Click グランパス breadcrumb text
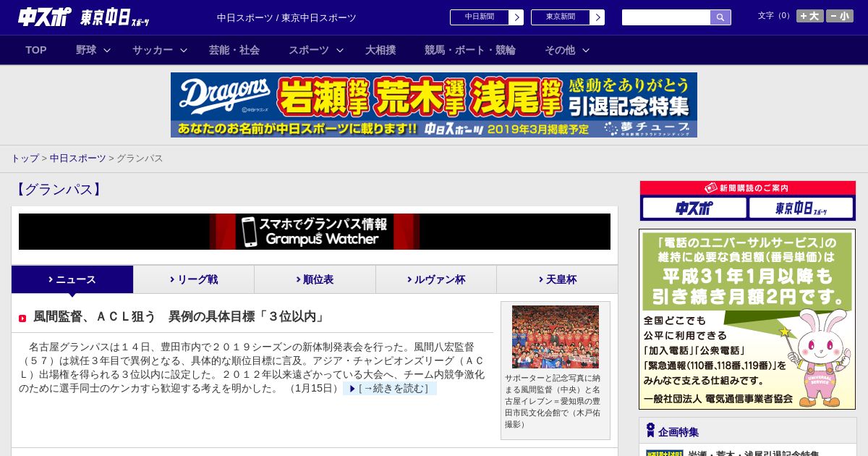The height and width of the screenshot is (456, 868). (140, 158)
